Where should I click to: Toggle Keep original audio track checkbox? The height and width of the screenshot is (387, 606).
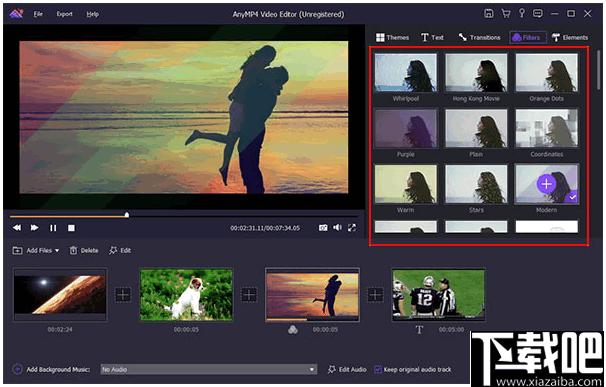(378, 369)
